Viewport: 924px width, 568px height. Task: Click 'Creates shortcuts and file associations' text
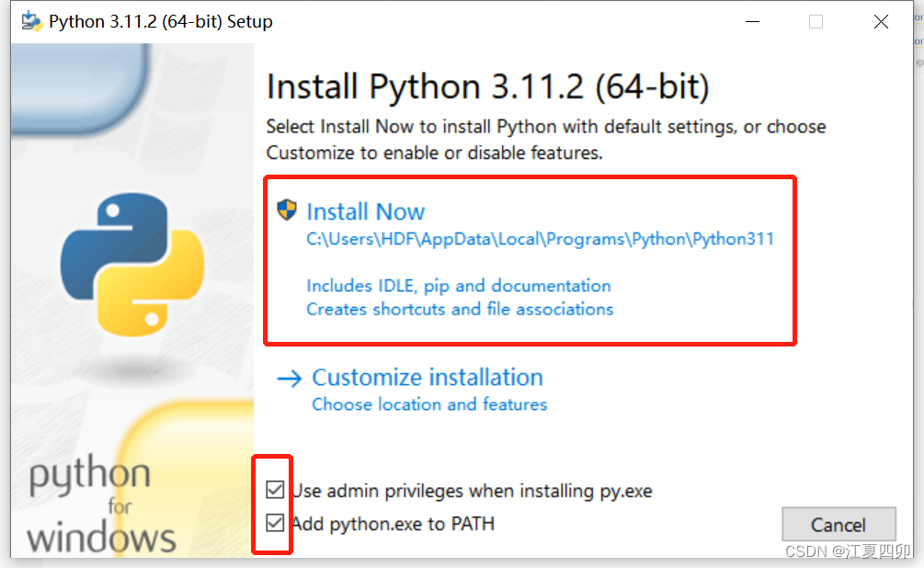460,310
